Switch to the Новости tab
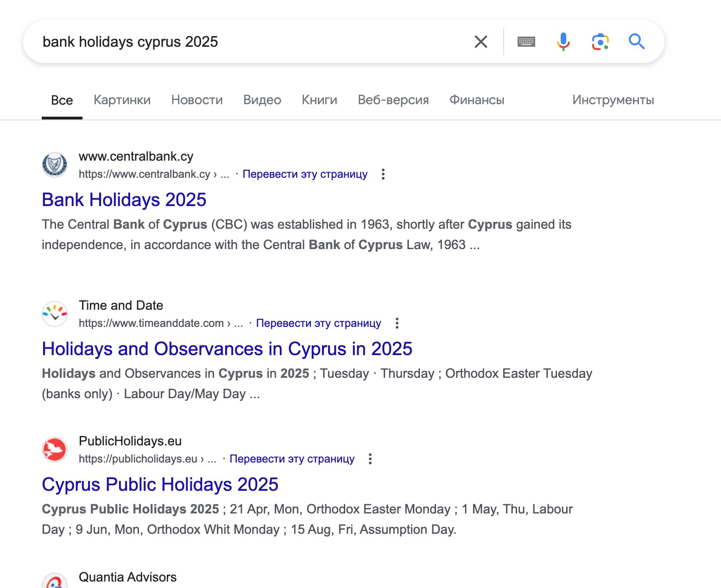This screenshot has height=588, width=721. click(197, 100)
